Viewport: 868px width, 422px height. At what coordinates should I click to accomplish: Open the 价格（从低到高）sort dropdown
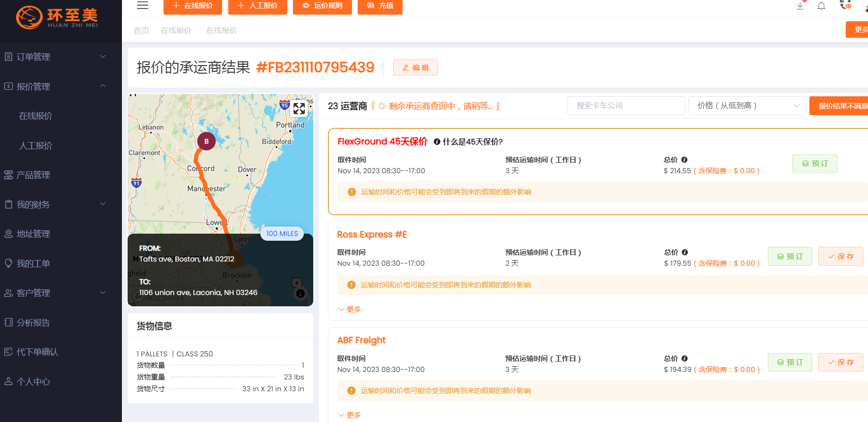click(x=747, y=106)
